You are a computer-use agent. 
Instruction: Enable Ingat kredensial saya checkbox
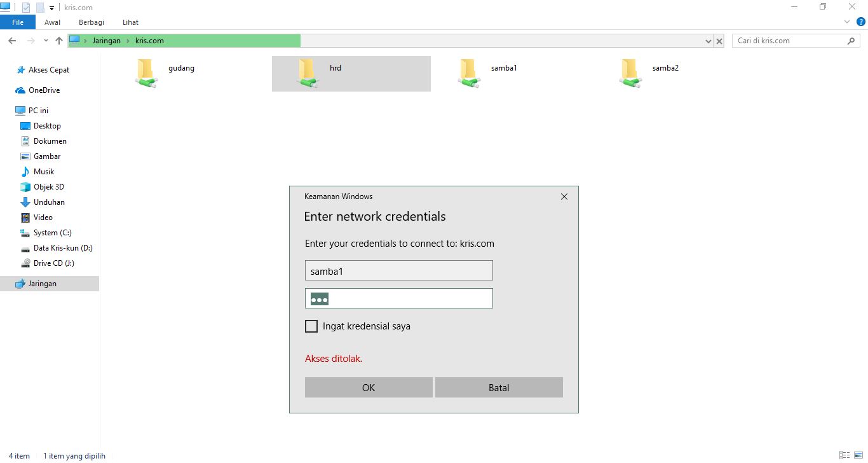tap(311, 326)
